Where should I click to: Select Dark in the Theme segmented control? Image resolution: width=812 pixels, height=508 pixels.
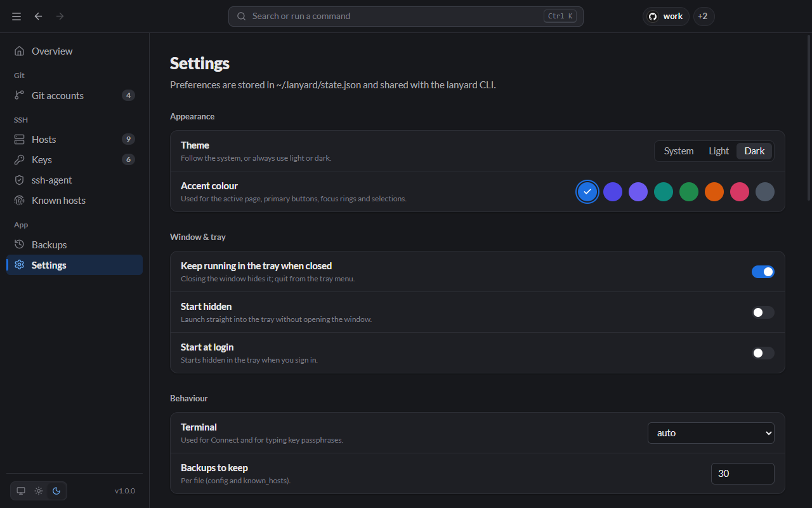coord(755,151)
